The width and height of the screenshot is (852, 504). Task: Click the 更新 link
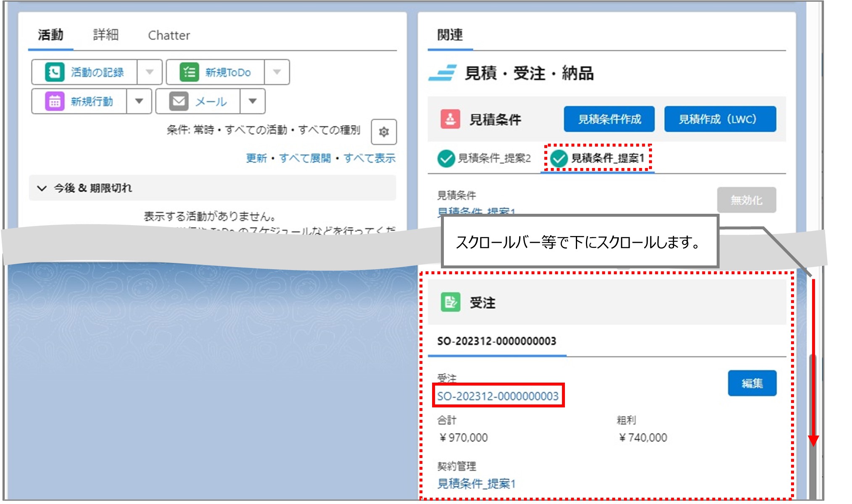256,158
